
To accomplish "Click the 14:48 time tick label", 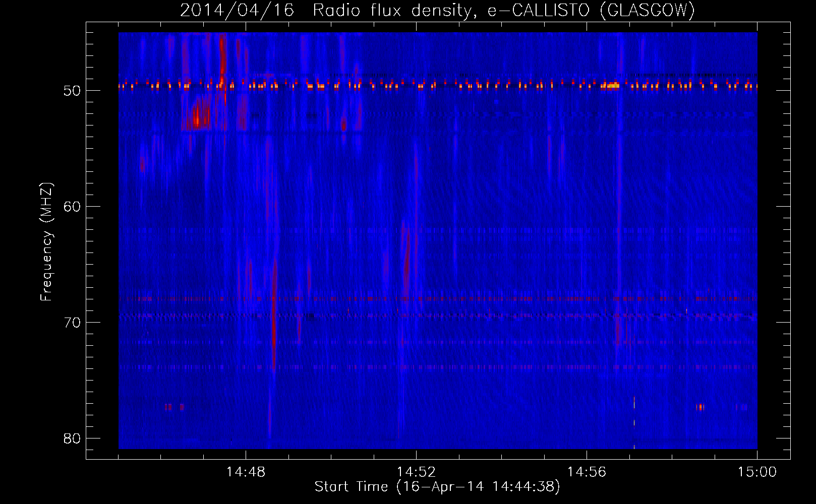I will (246, 472).
